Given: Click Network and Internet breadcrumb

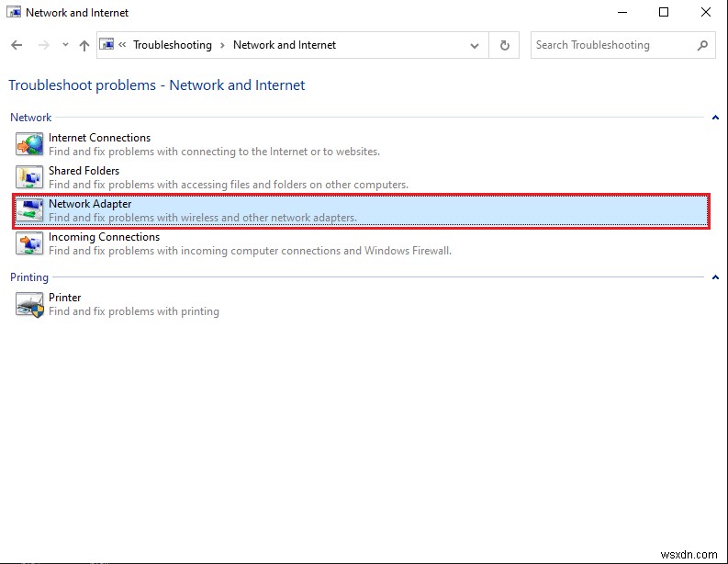Looking at the screenshot, I should click(x=285, y=45).
